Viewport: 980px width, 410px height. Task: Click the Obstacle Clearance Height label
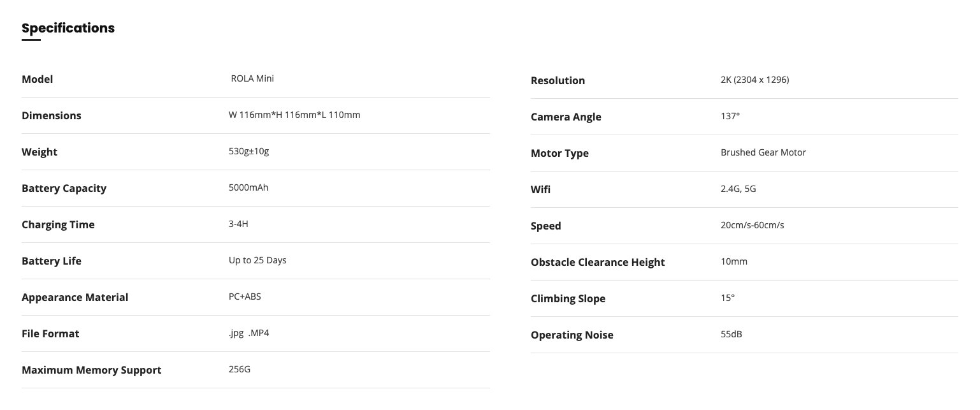coord(598,262)
